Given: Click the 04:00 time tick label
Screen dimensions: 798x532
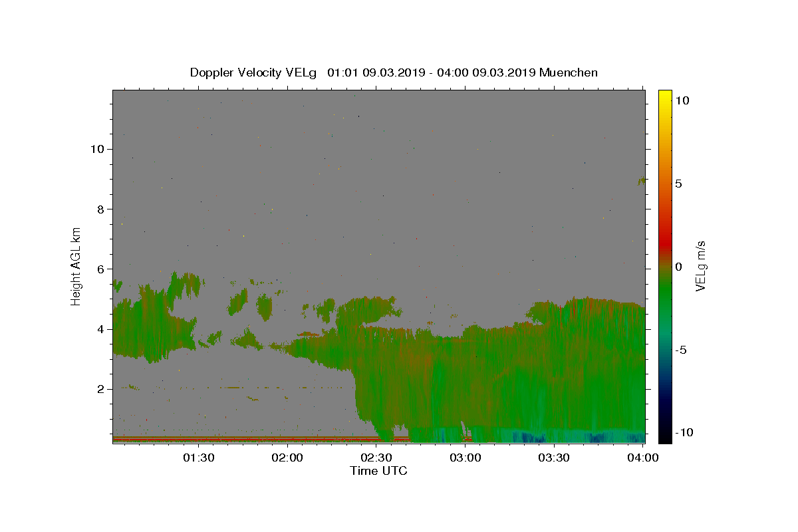Looking at the screenshot, I should point(643,458).
